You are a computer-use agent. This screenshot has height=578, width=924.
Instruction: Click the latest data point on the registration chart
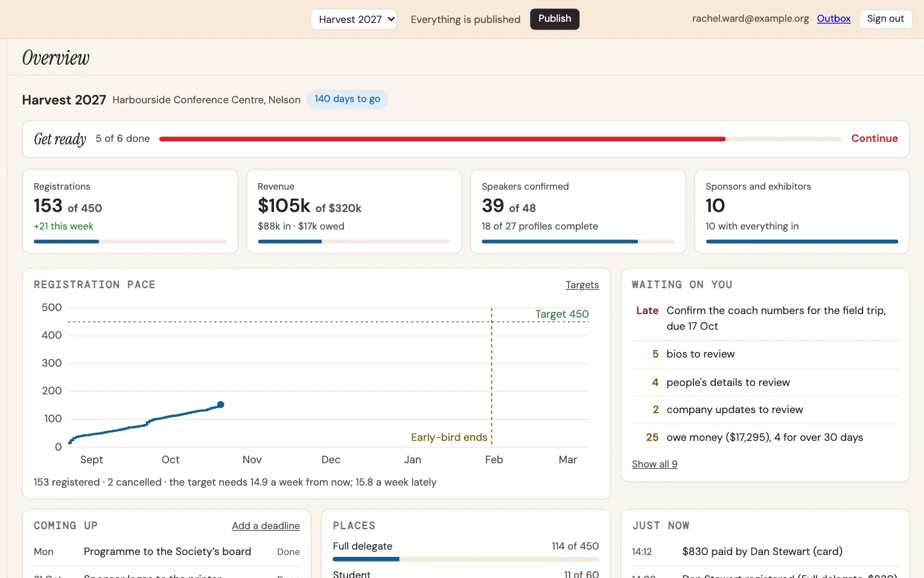221,405
